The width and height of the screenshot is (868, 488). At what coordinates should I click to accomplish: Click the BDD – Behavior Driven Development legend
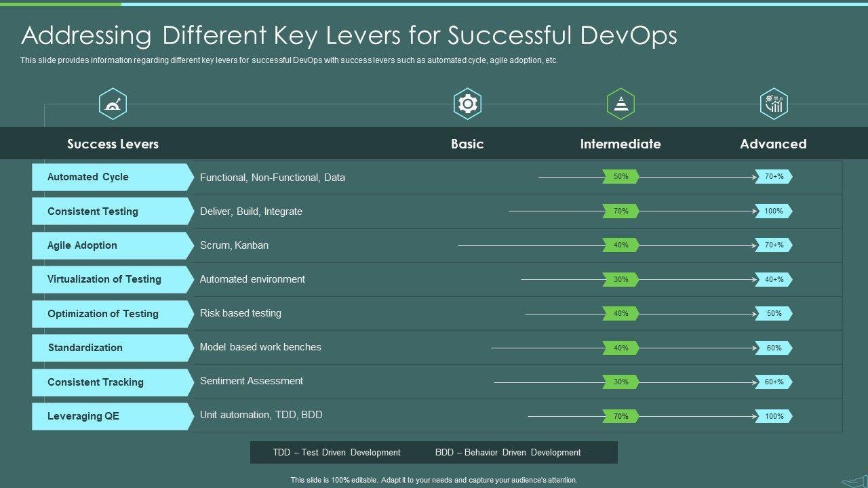[x=508, y=453]
